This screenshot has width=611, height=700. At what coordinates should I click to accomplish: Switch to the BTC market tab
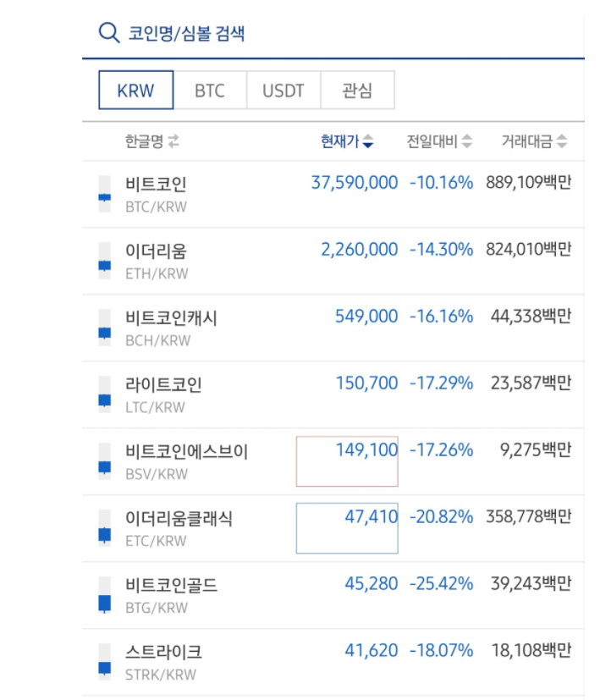point(210,90)
